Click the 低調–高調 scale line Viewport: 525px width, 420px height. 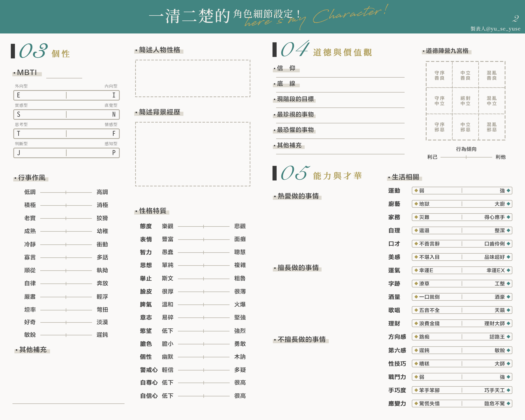(66, 192)
